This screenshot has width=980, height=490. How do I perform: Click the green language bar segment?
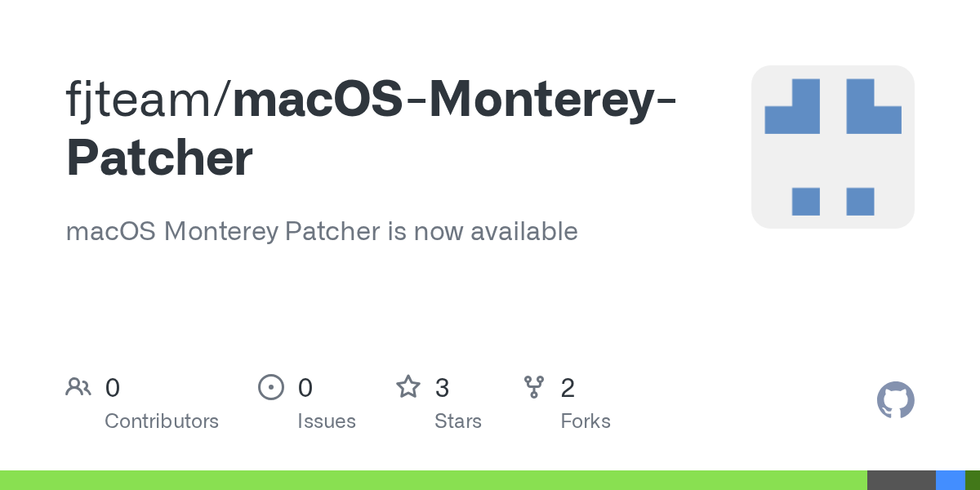[434, 480]
